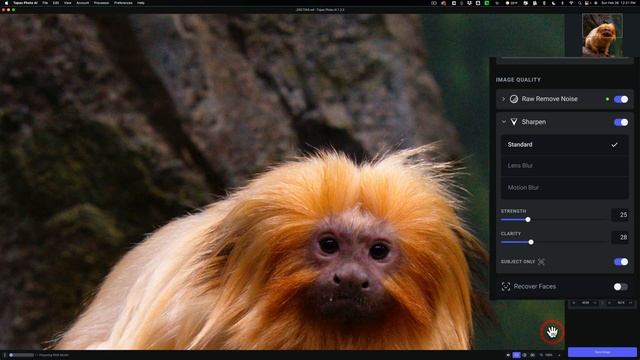Click the Strength slider handle
This screenshot has height=360, width=640.
tap(528, 220)
